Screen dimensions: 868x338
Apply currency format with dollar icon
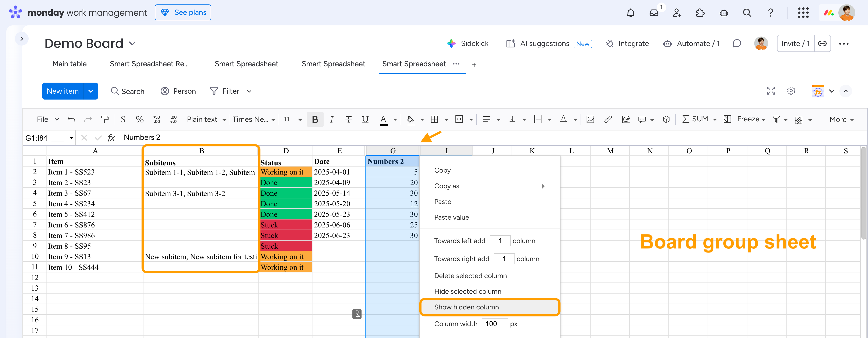click(123, 119)
